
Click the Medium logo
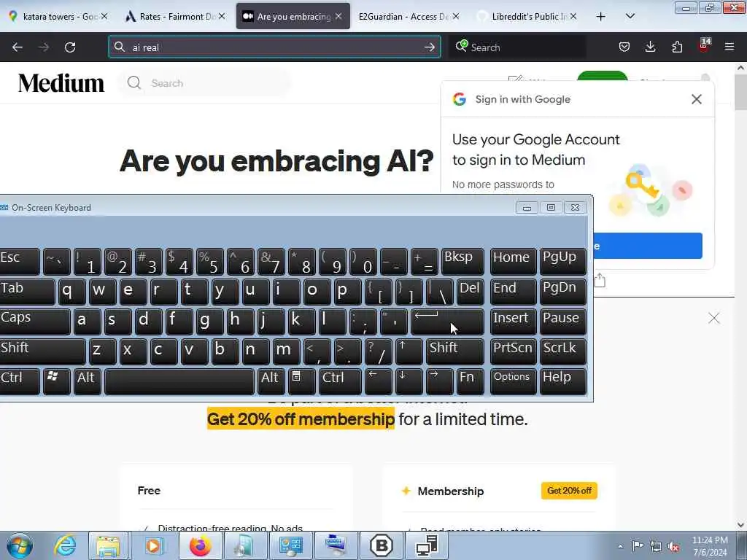[61, 83]
